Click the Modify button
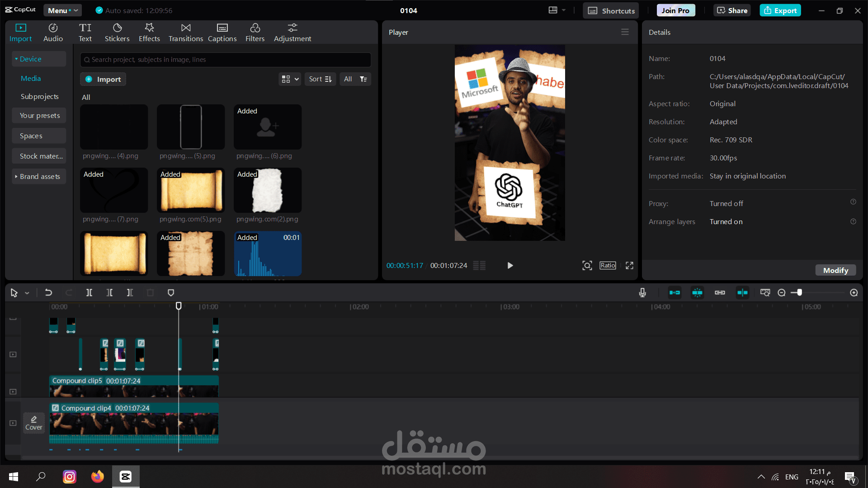The width and height of the screenshot is (868, 488). pyautogui.click(x=835, y=270)
